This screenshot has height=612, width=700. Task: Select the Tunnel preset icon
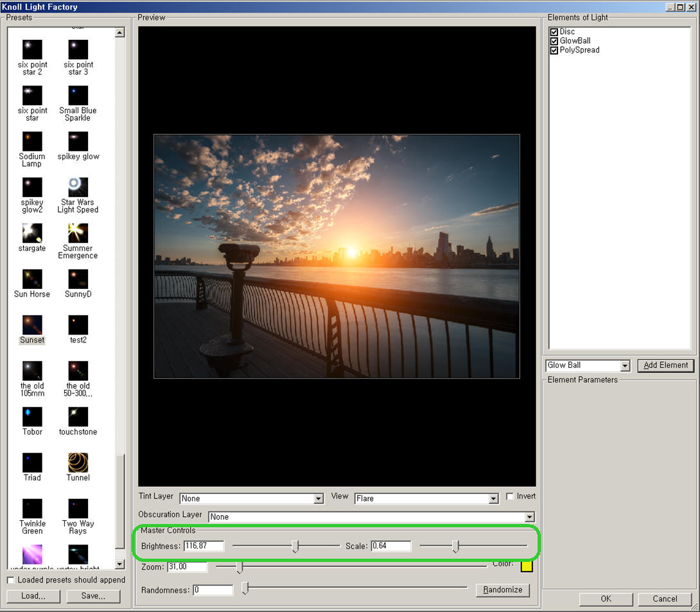tap(78, 462)
